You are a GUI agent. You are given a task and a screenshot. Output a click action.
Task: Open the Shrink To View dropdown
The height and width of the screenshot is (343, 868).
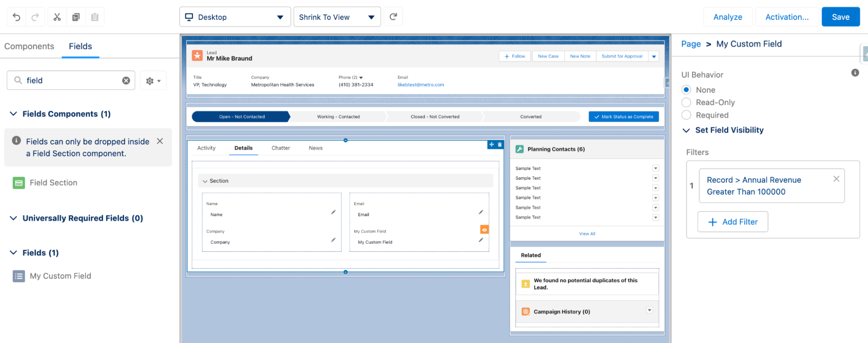tap(337, 17)
